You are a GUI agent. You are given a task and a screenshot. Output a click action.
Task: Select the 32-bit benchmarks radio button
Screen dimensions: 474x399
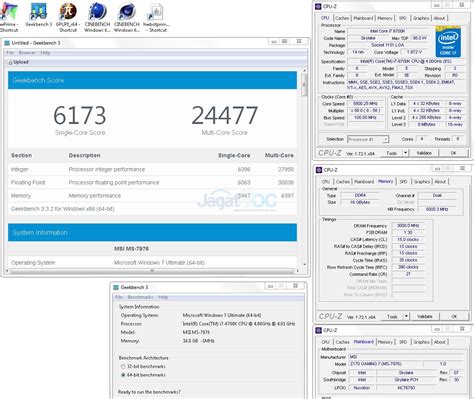tap(123, 367)
